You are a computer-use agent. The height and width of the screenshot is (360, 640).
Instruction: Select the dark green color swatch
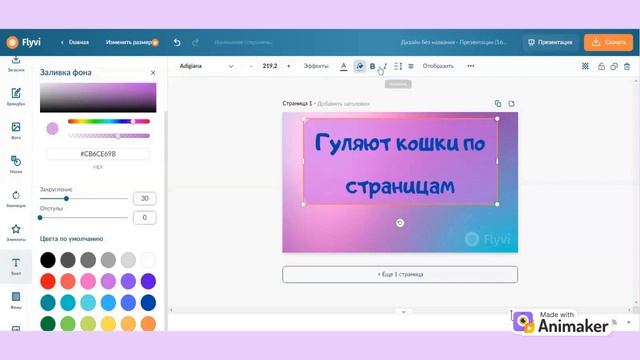[x=48, y=324]
